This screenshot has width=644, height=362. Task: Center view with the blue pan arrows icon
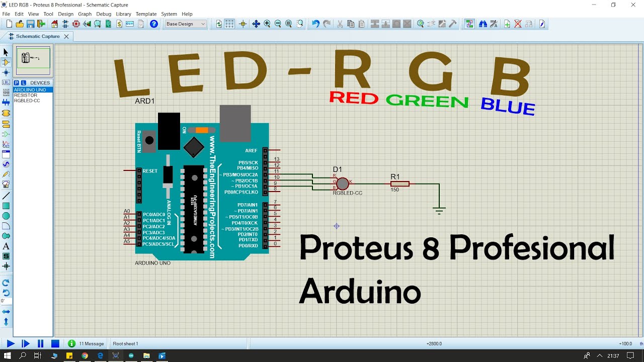(x=256, y=24)
